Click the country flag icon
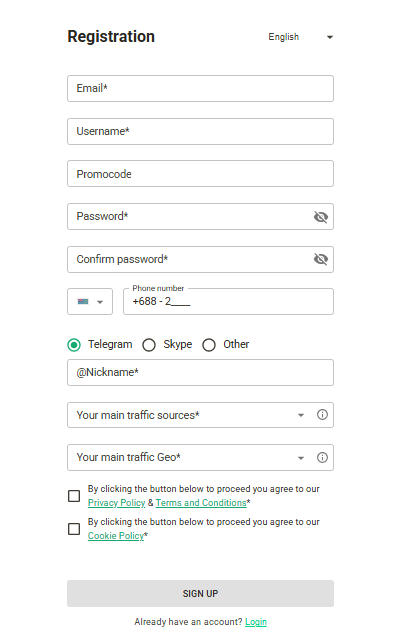Viewport: 397px width, 633px height. click(83, 302)
